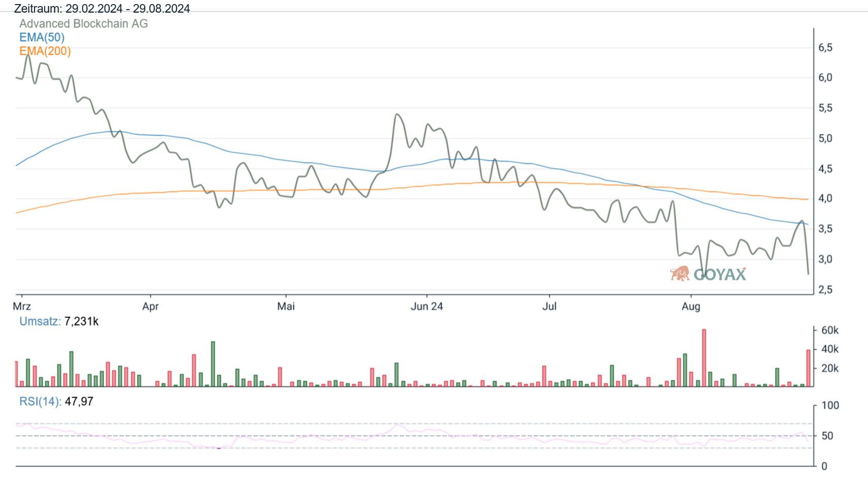Click the 4,0 price axis label
Screen dimensions: 868x496
(825, 199)
